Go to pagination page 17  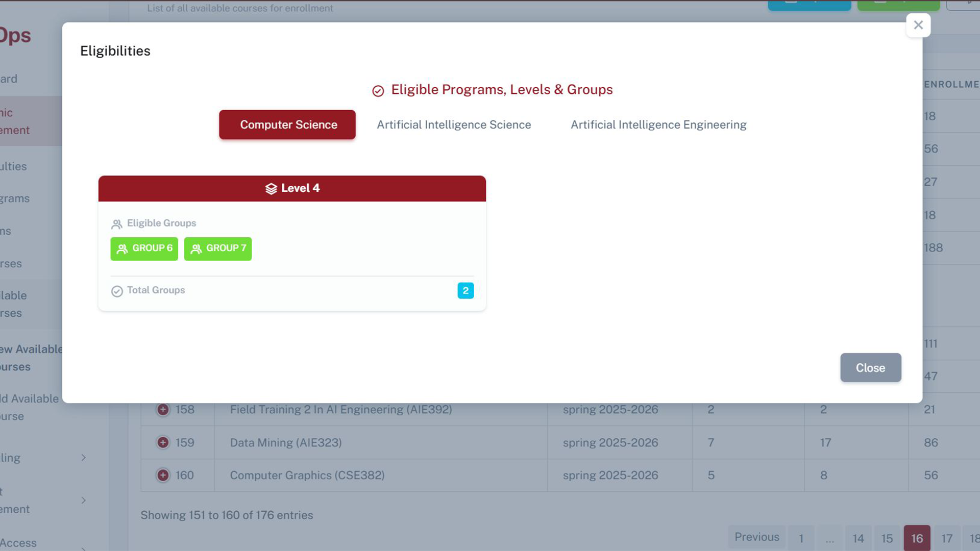(947, 538)
